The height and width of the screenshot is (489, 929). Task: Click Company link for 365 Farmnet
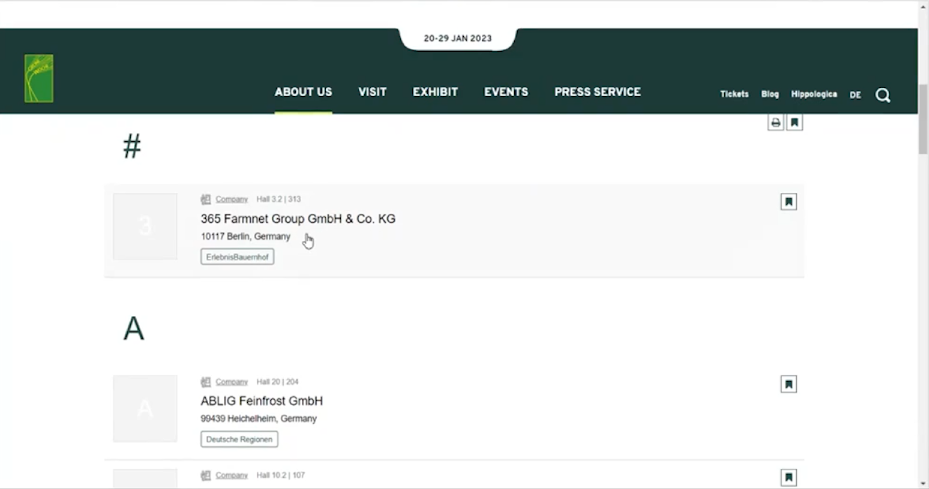tap(232, 199)
